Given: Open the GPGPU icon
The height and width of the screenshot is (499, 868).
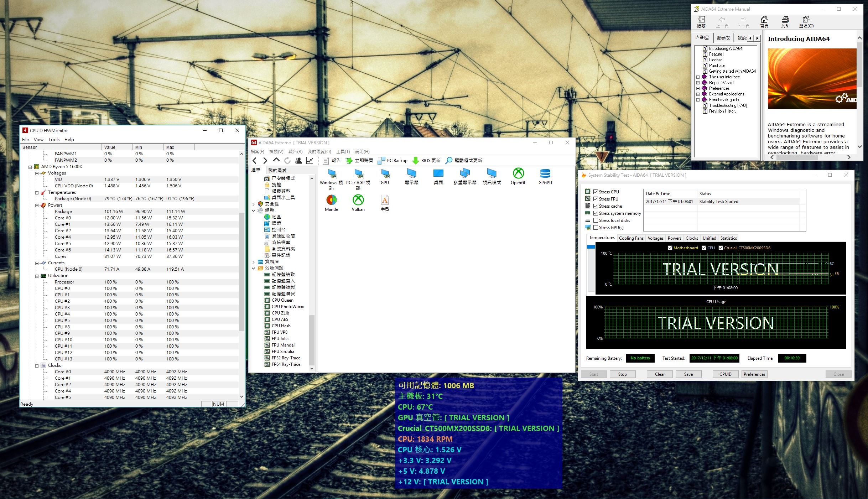Looking at the screenshot, I should pos(545,177).
